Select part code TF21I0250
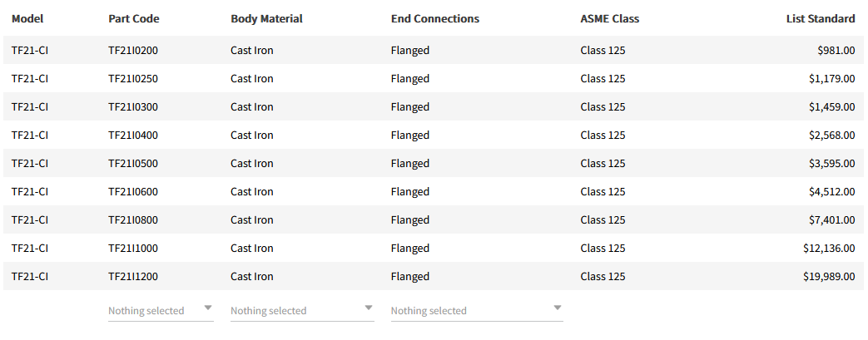 [133, 78]
